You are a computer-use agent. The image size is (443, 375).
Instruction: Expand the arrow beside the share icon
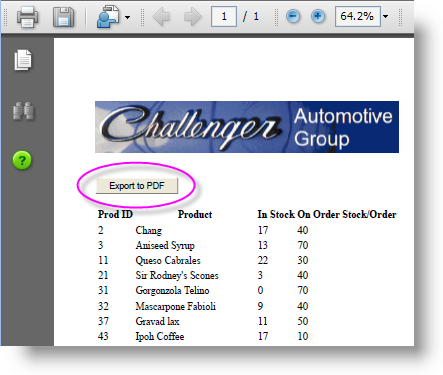(x=127, y=17)
